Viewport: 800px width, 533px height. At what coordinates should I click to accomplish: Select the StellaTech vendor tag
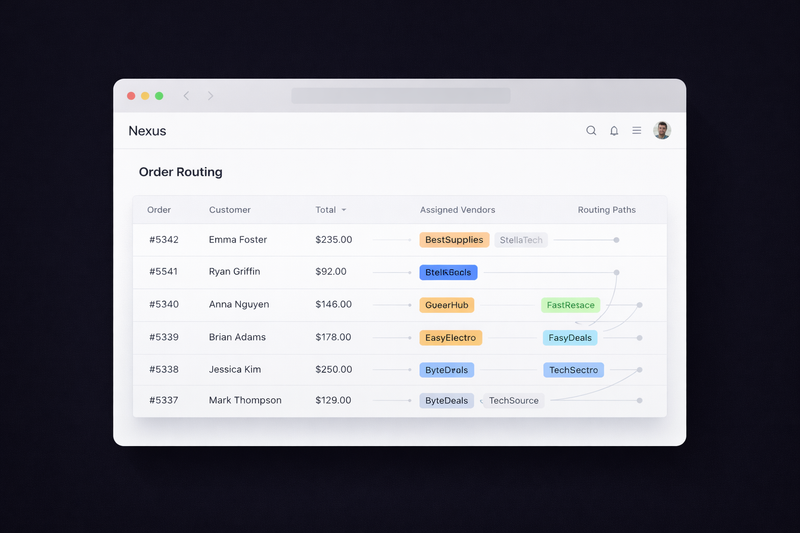click(521, 240)
